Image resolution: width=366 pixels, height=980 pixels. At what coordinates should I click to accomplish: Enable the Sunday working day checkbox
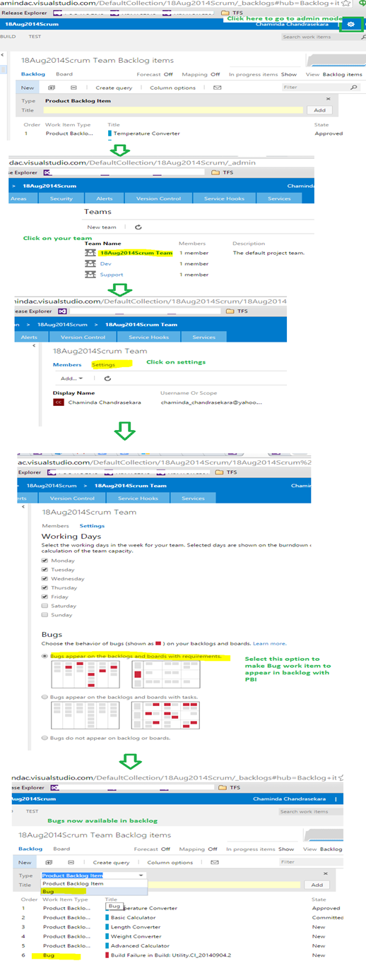click(x=45, y=615)
